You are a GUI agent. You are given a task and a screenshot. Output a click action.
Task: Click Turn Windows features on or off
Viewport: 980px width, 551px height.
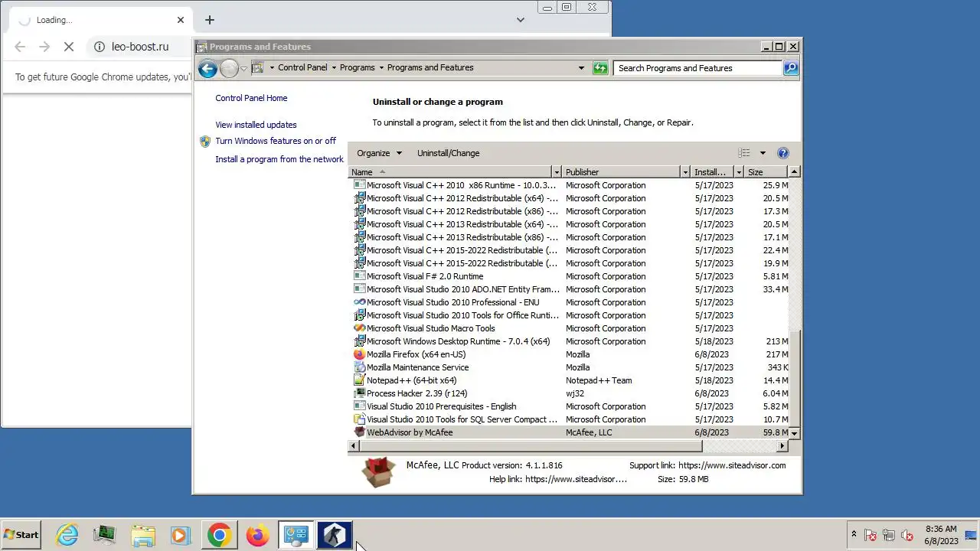(276, 141)
